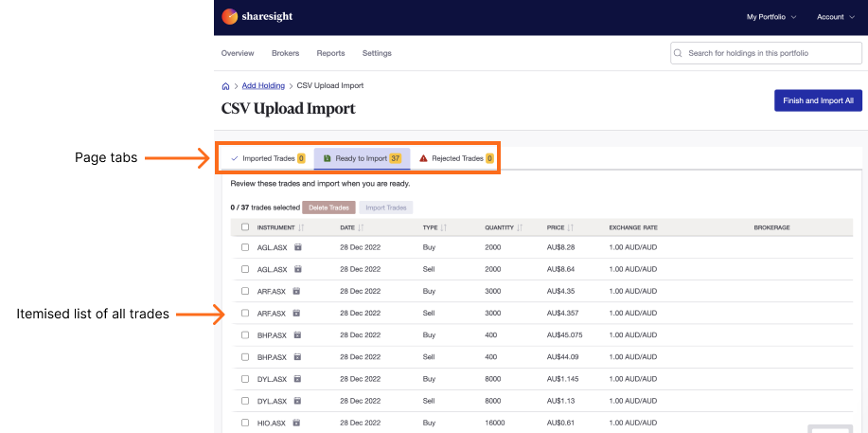Open the My Portfolio dropdown
The image size is (868, 433).
point(771,17)
